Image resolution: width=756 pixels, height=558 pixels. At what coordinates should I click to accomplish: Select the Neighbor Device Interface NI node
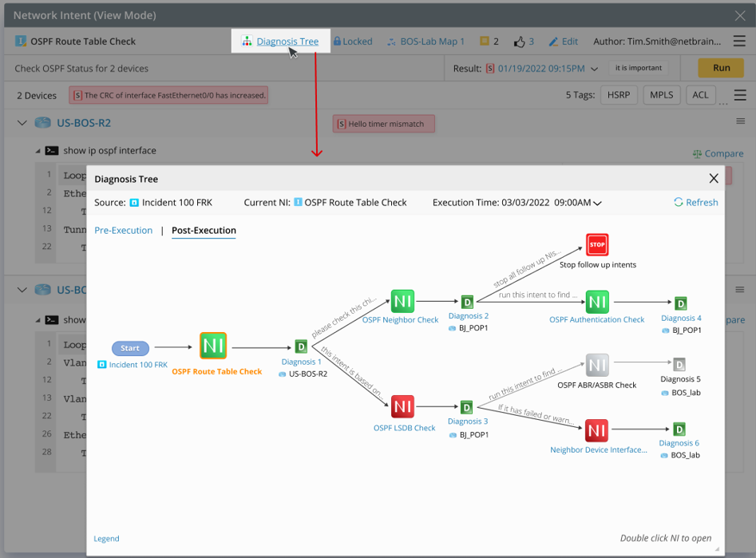[597, 431]
